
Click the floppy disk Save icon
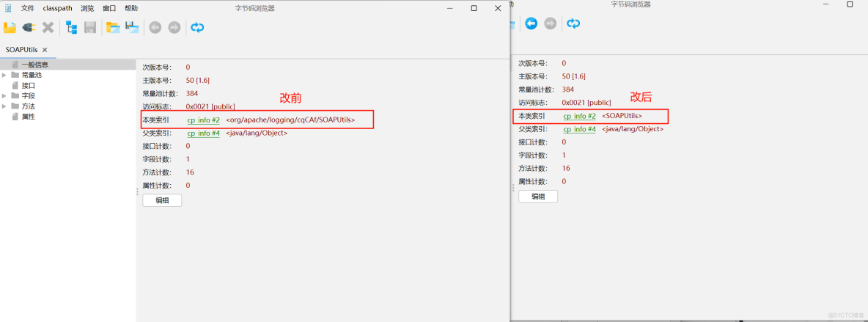click(90, 27)
